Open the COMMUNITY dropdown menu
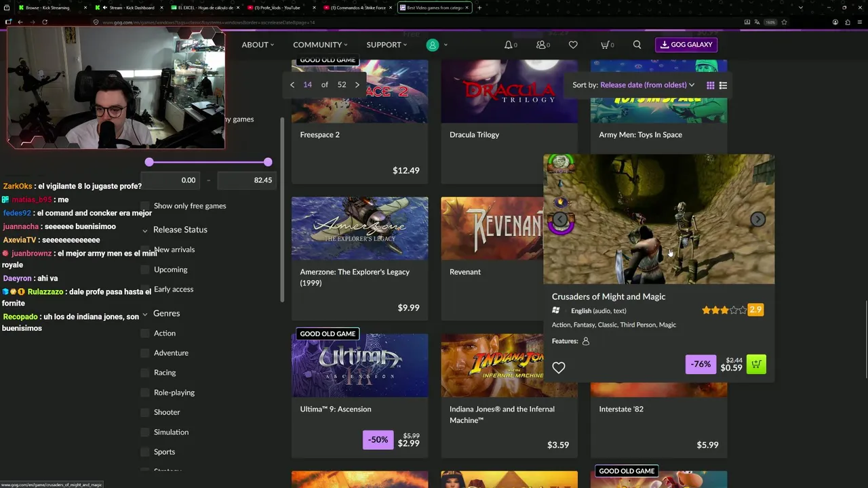The height and width of the screenshot is (488, 868). (x=320, y=45)
